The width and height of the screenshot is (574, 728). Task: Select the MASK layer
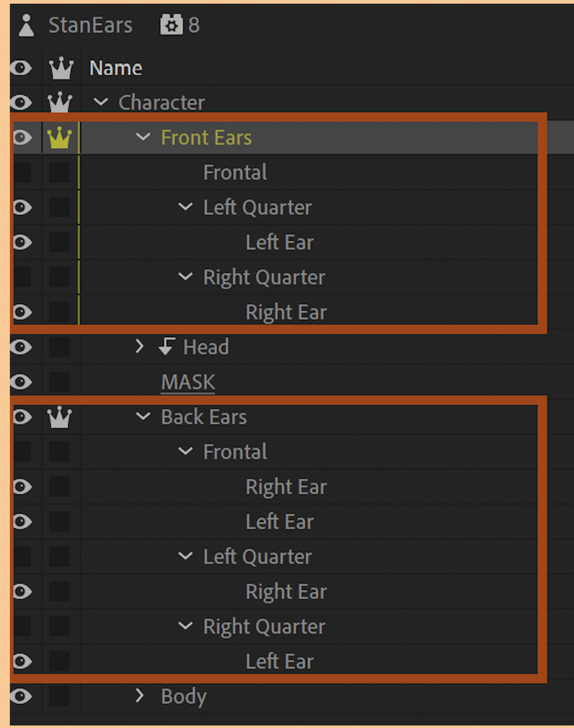point(188,381)
